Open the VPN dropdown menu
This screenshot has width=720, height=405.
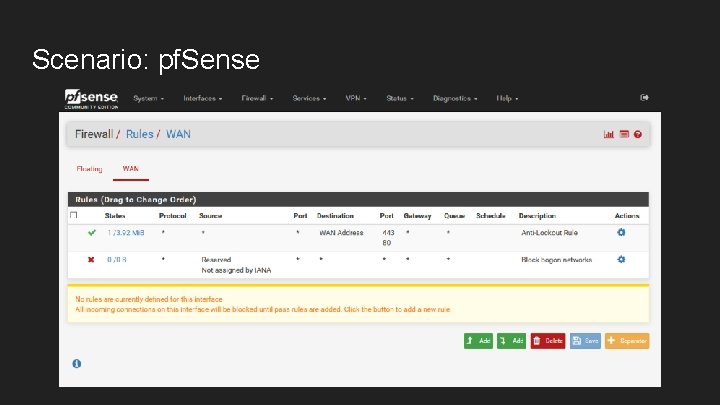pos(356,98)
